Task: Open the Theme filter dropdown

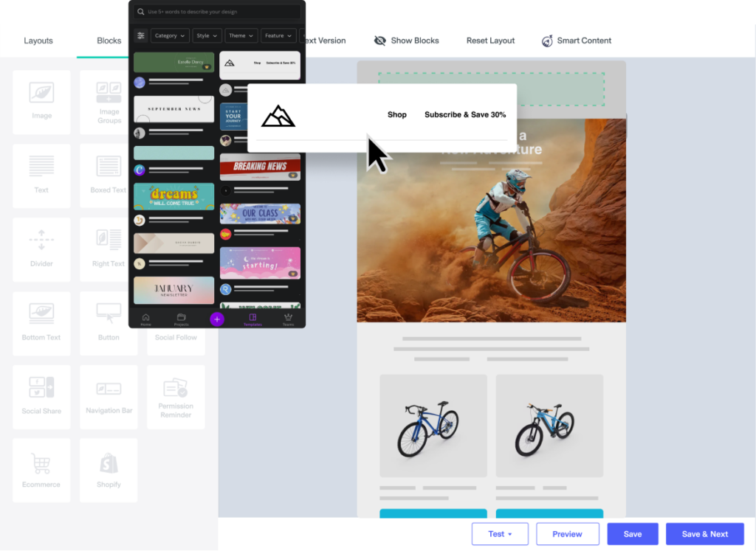Action: coord(241,35)
